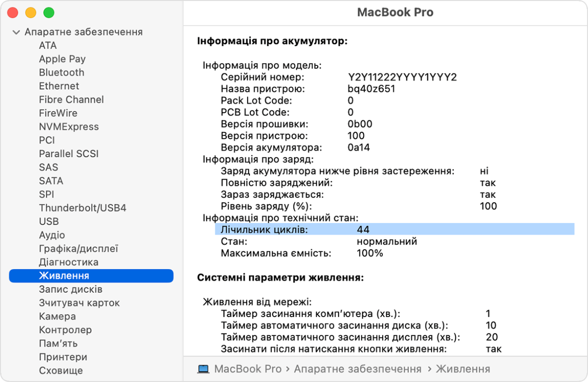The height and width of the screenshot is (382, 588).
Task: Click the Версія акумулятора value 0a14
Action: pyautogui.click(x=359, y=148)
